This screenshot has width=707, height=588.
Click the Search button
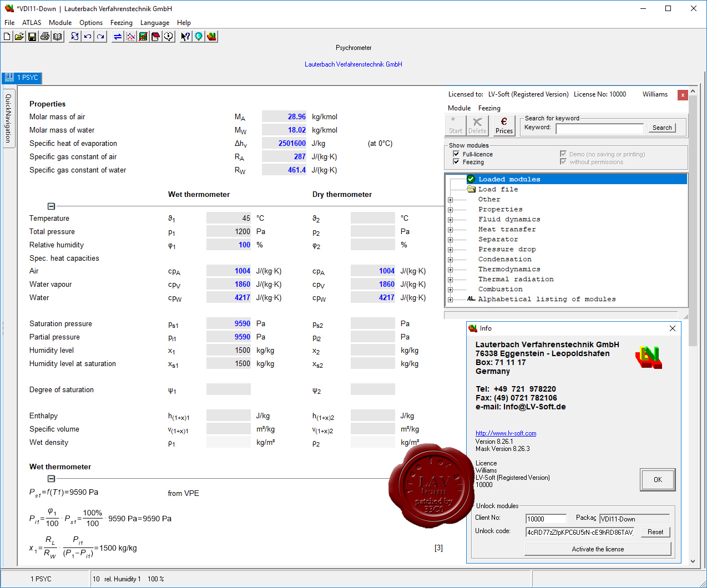(662, 128)
